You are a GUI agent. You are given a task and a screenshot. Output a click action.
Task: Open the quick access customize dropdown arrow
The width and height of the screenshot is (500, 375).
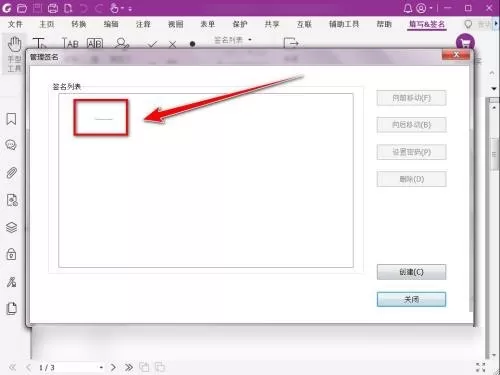[x=130, y=9]
